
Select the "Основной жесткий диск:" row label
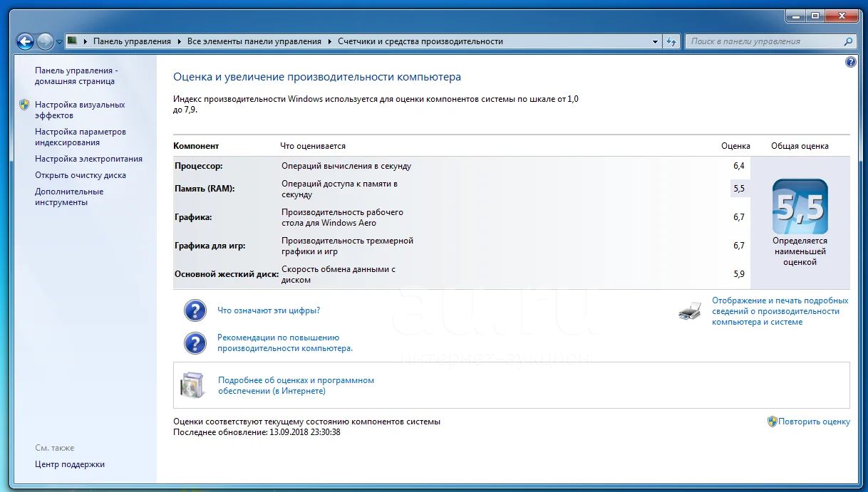227,274
